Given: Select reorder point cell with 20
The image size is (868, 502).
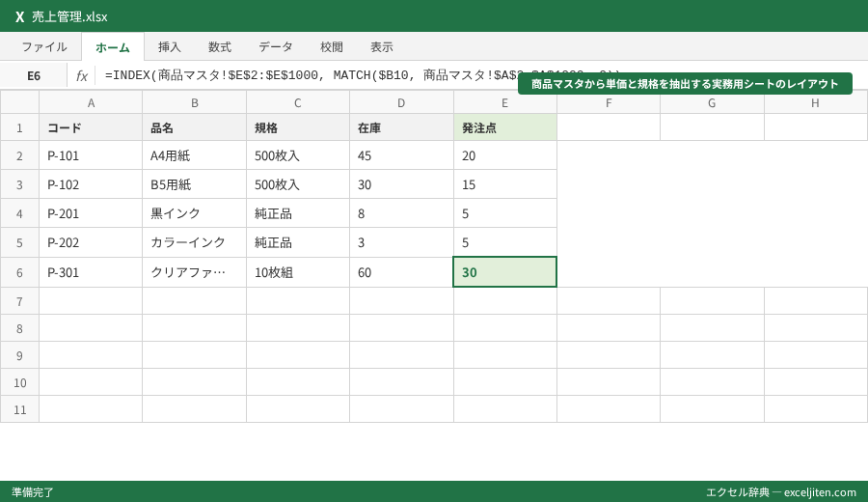Looking at the screenshot, I should [x=504, y=155].
